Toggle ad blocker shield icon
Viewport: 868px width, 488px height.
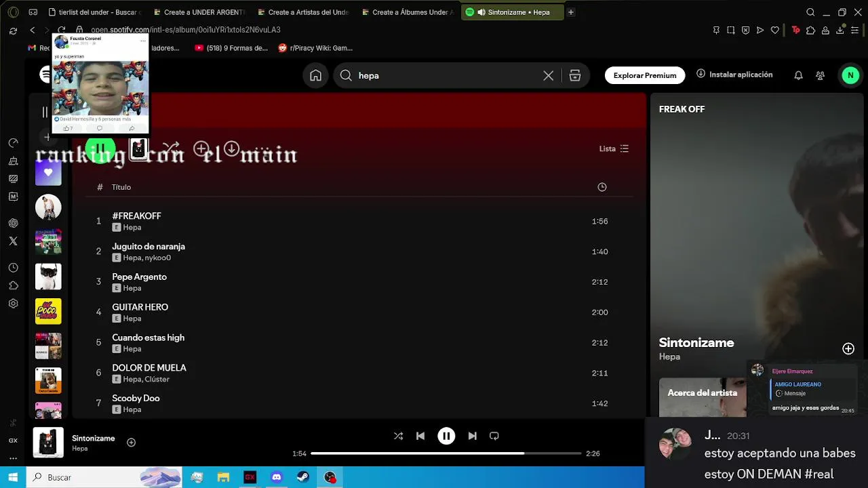[x=746, y=30]
